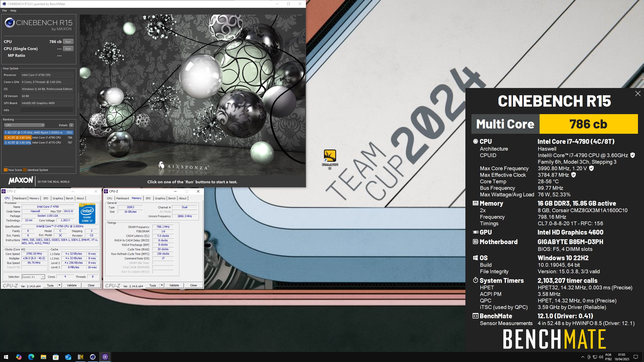This screenshot has width=644, height=362.
Task: Expand Tools dropdown arrow in right CPU-Z
Action: [162, 285]
